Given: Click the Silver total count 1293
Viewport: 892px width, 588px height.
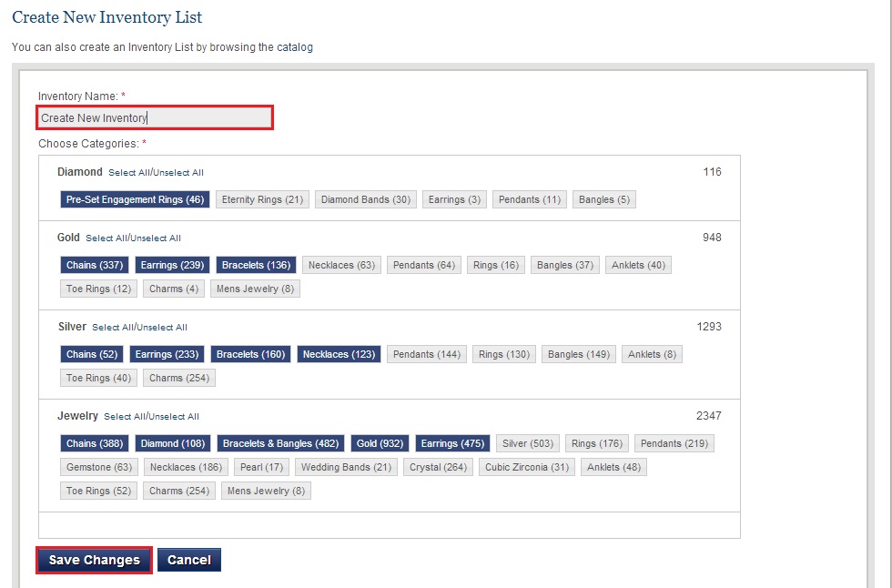Looking at the screenshot, I should click(x=709, y=327).
